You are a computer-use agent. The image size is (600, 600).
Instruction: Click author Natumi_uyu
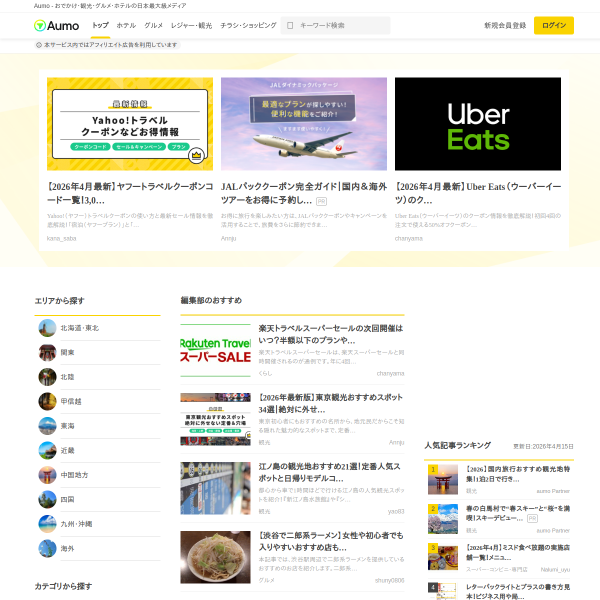point(555,570)
